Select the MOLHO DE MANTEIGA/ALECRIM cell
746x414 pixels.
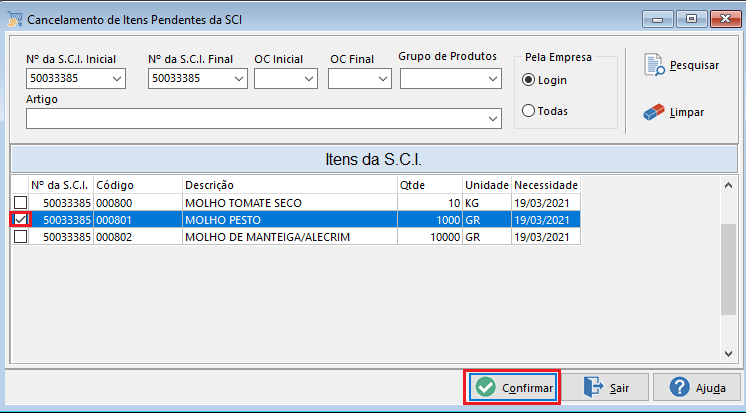[x=290, y=237]
